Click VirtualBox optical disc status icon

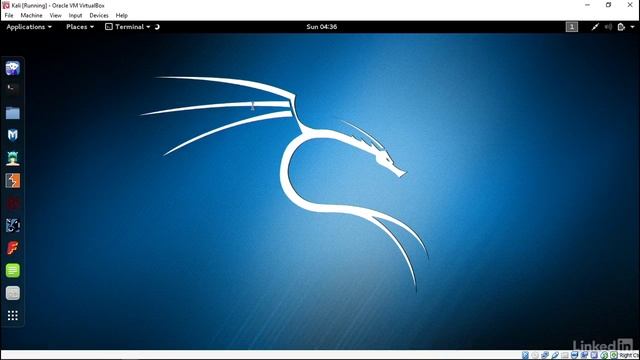(535, 356)
